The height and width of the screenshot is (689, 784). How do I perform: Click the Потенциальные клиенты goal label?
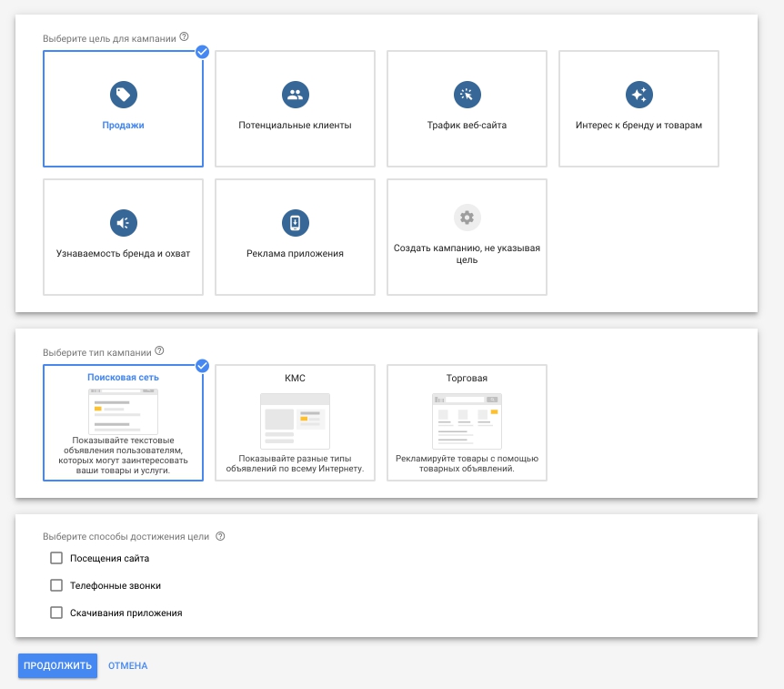(295, 126)
